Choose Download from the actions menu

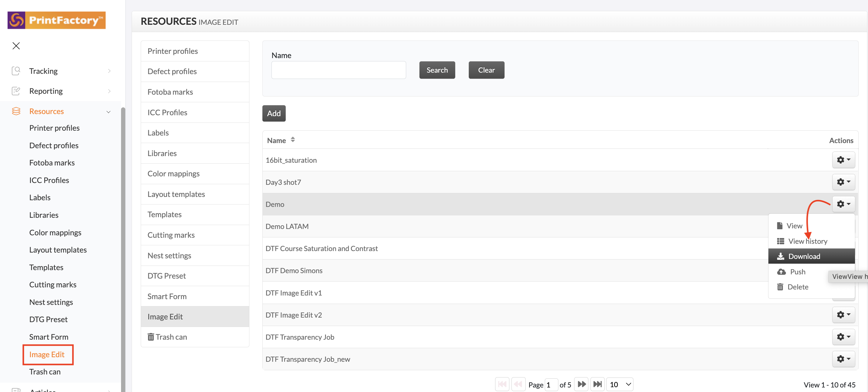811,256
